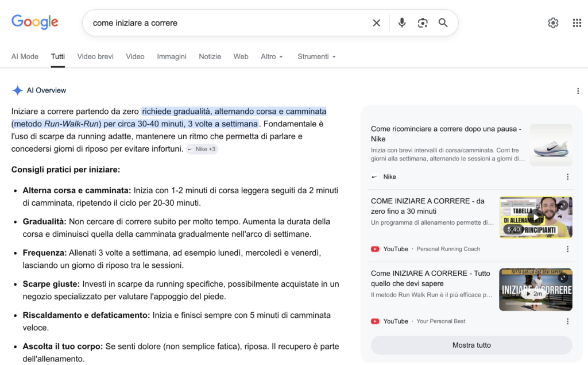The height and width of the screenshot is (365, 588).
Task: Open the Notizie tab
Action: pyautogui.click(x=210, y=57)
